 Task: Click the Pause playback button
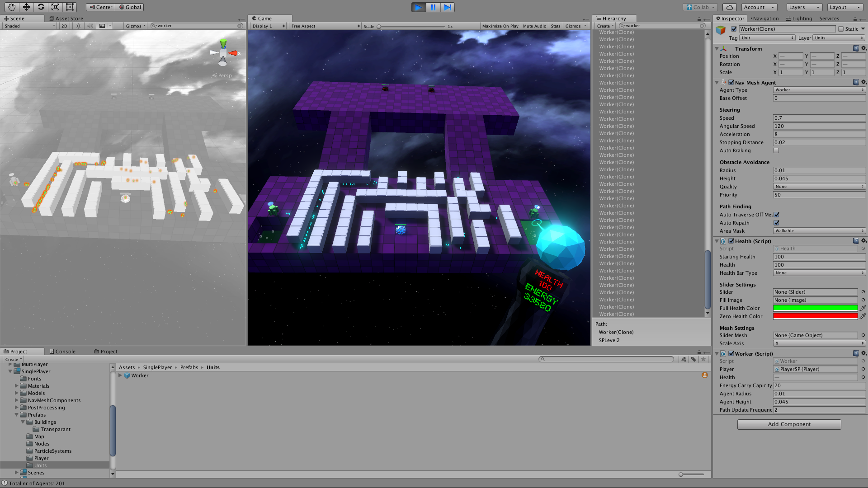[x=433, y=7]
